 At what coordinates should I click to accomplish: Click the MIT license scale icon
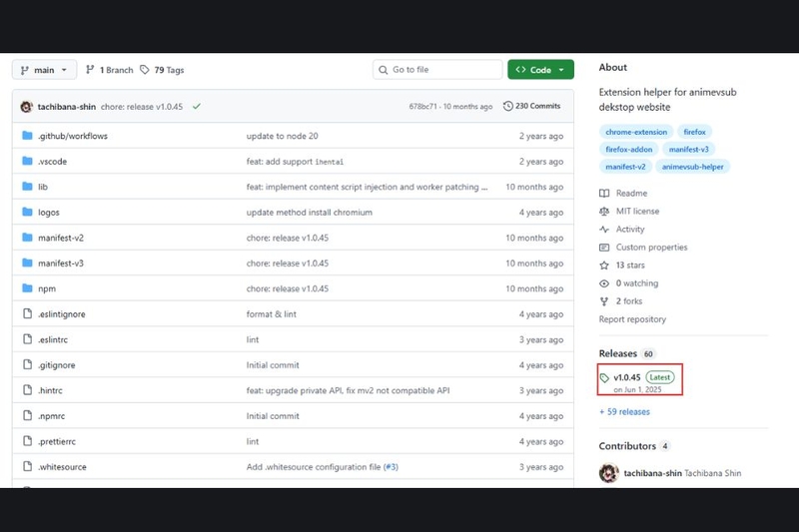point(604,211)
